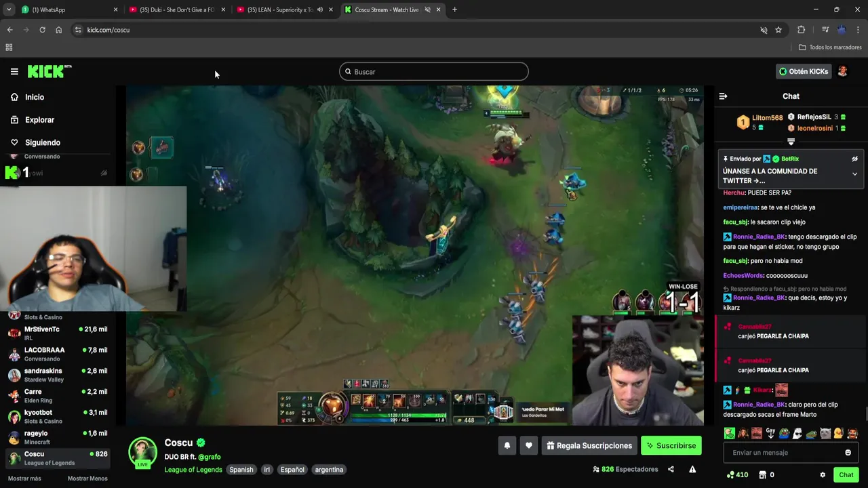Open the apps grid in bookmarks bar
868x488 pixels.
[x=9, y=47]
